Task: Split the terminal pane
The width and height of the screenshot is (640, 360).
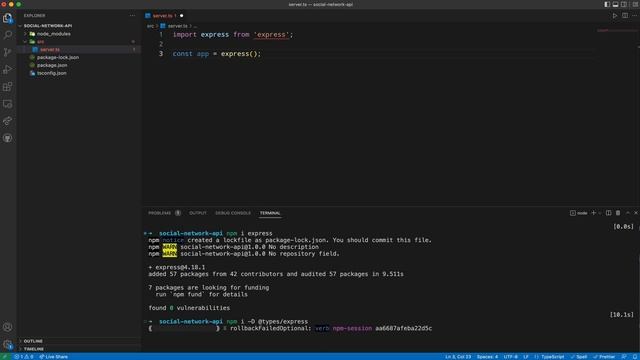Action: coord(609,213)
